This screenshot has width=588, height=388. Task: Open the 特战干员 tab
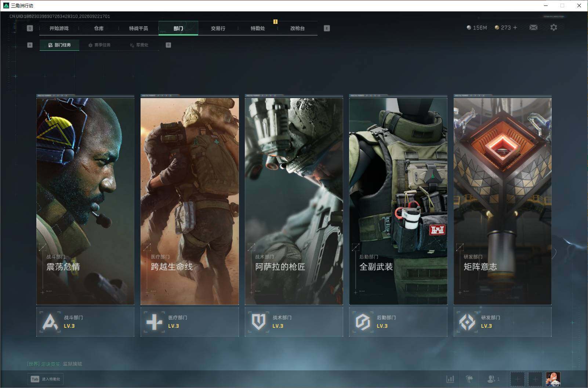pyautogui.click(x=138, y=28)
